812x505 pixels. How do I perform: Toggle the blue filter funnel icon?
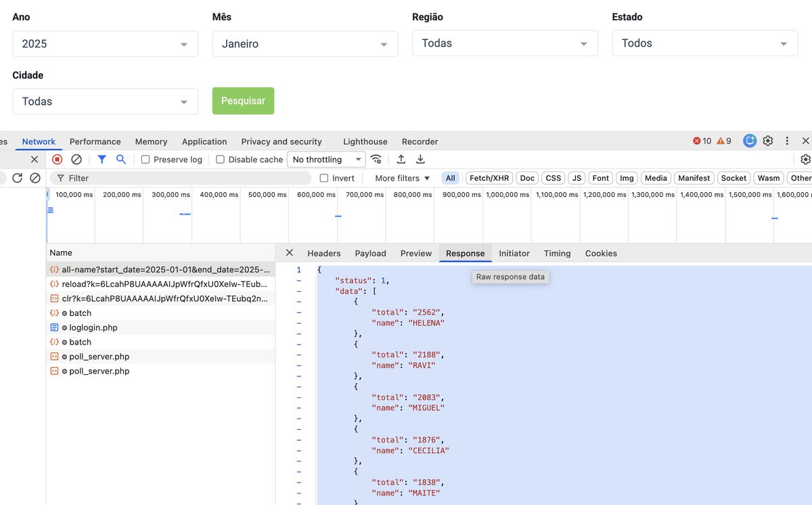[101, 159]
